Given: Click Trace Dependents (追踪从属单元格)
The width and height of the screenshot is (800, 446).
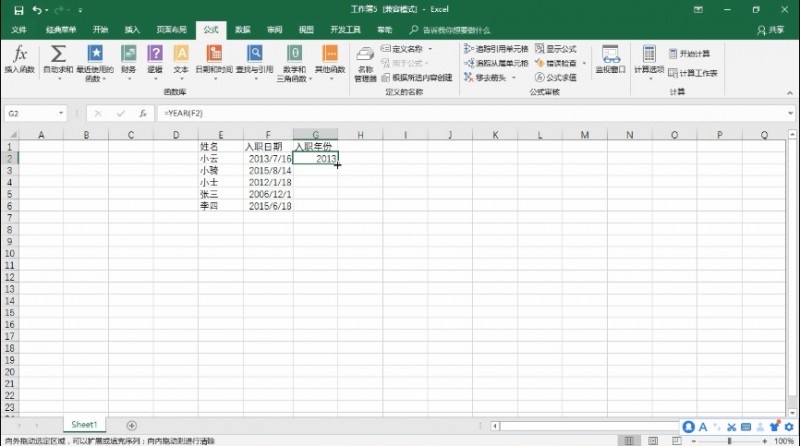Looking at the screenshot, I should pyautogui.click(x=496, y=63).
